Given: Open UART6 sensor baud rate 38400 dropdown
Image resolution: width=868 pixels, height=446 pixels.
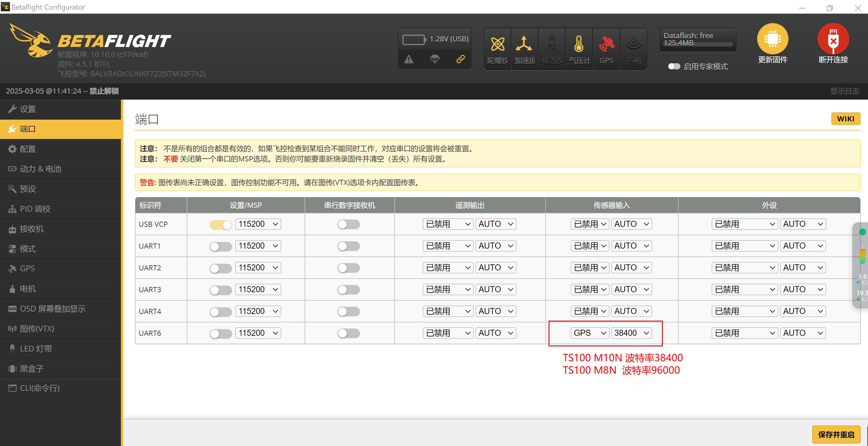Looking at the screenshot, I should point(631,333).
